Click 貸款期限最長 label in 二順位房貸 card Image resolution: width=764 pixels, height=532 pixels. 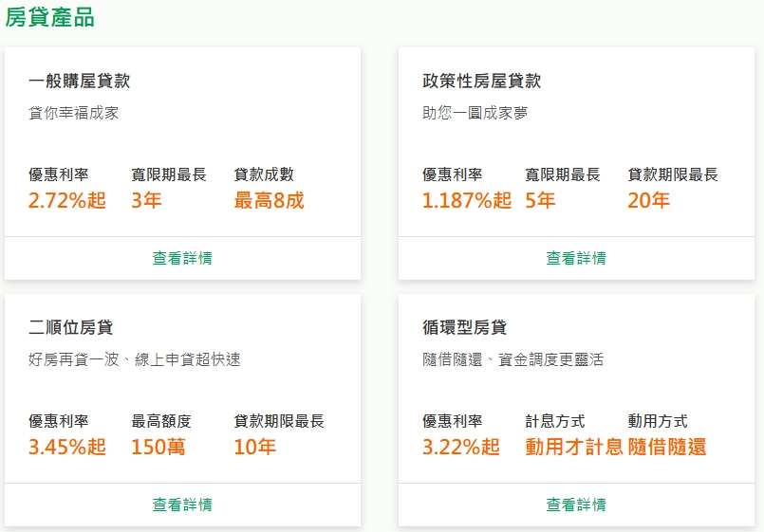click(279, 421)
